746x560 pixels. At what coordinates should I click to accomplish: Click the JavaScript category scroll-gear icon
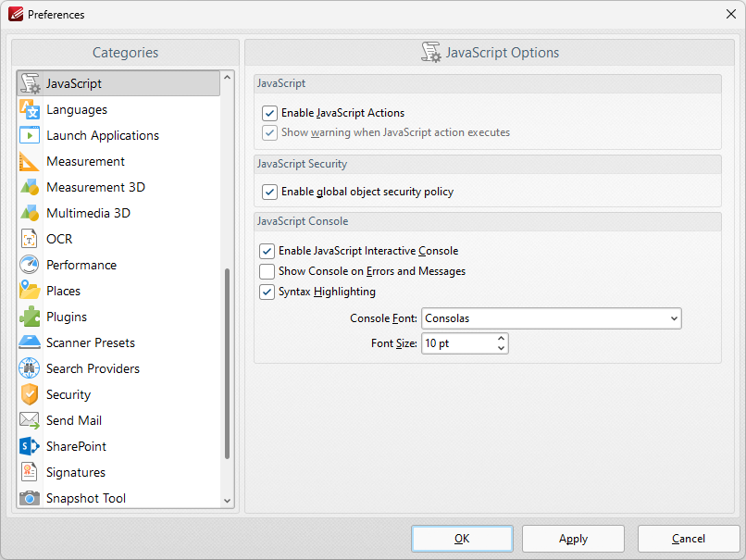tap(30, 83)
